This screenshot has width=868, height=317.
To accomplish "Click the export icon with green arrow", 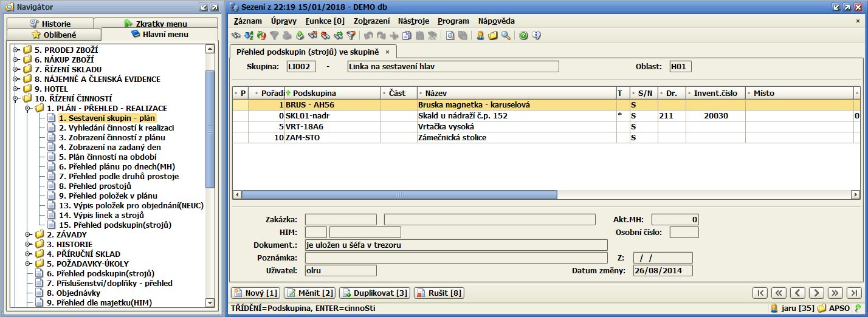I will (x=300, y=35).
